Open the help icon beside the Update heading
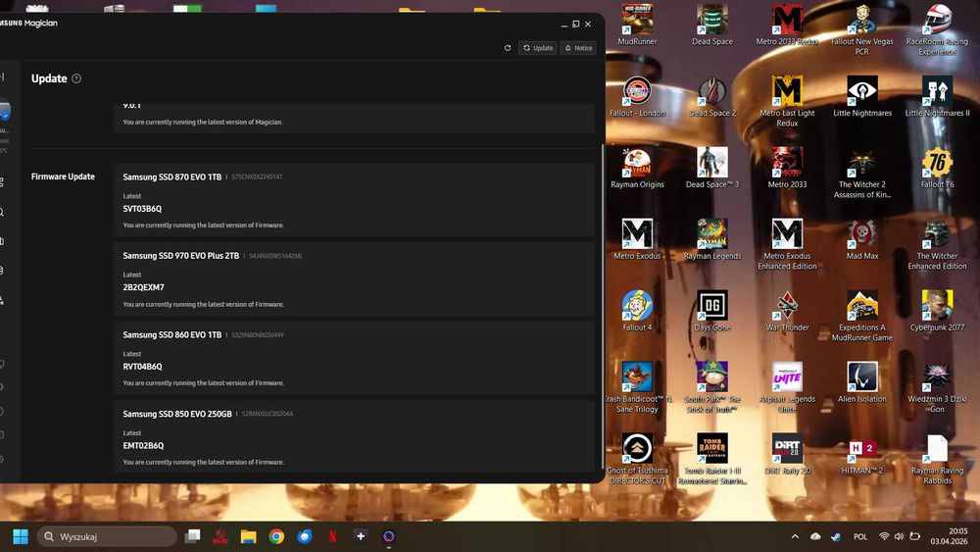This screenshot has width=980, height=552. tap(76, 78)
